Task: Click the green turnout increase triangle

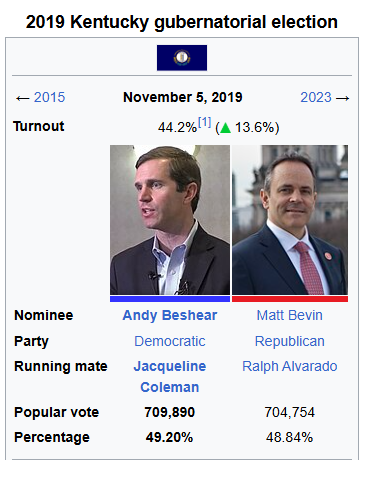Action: [x=226, y=128]
